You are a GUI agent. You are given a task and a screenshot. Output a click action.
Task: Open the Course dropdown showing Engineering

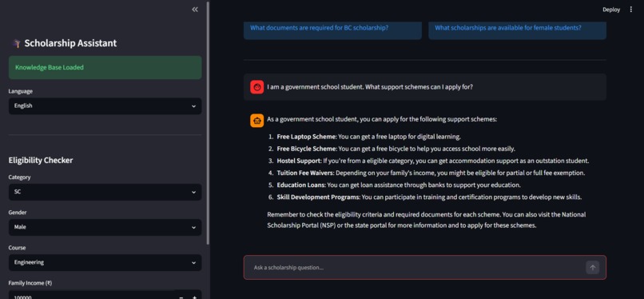pyautogui.click(x=105, y=262)
